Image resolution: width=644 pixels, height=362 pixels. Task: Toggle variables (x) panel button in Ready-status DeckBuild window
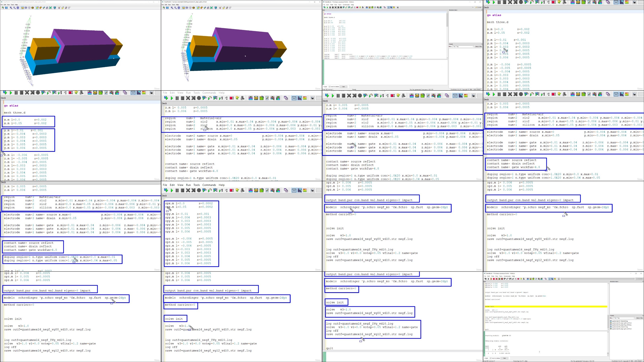pos(388,7)
